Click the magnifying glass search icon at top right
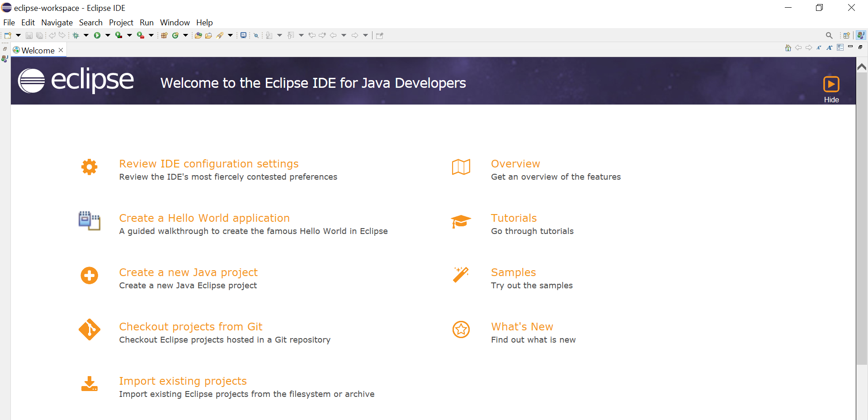Image resolution: width=868 pixels, height=420 pixels. tap(829, 35)
